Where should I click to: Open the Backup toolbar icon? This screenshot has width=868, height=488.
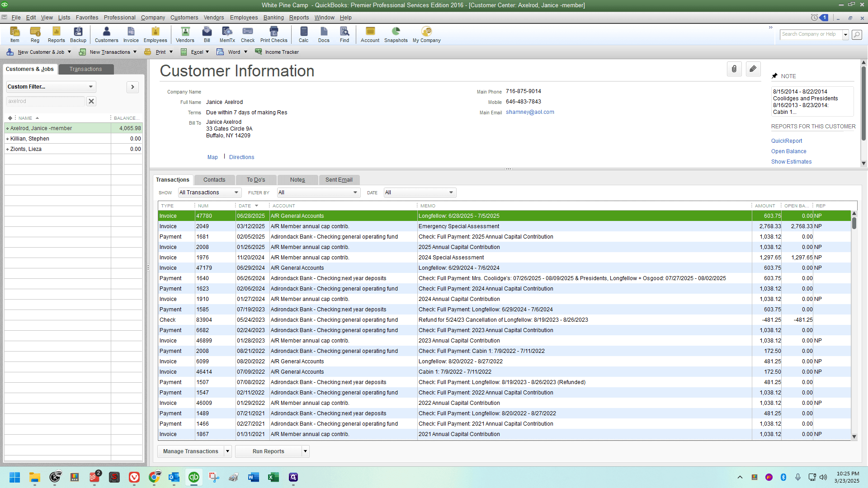click(78, 34)
